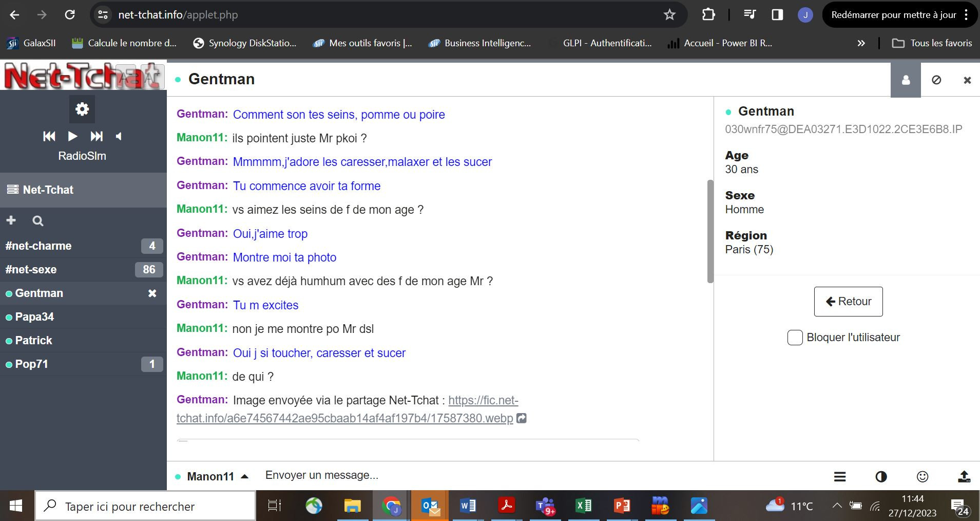The height and width of the screenshot is (521, 980).
Task: Expand the bookmarks overflow chevron
Action: pyautogui.click(x=861, y=43)
